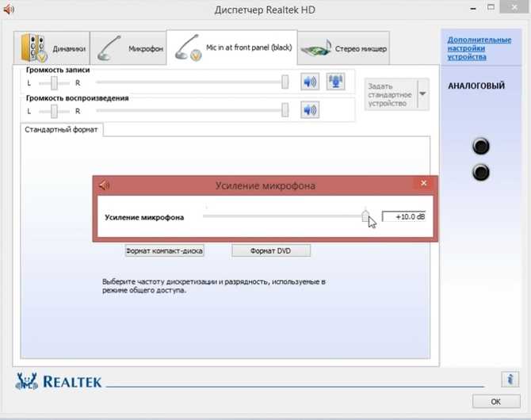Select the Стандартный формат tab
The width and height of the screenshot is (531, 420).
pyautogui.click(x=61, y=130)
